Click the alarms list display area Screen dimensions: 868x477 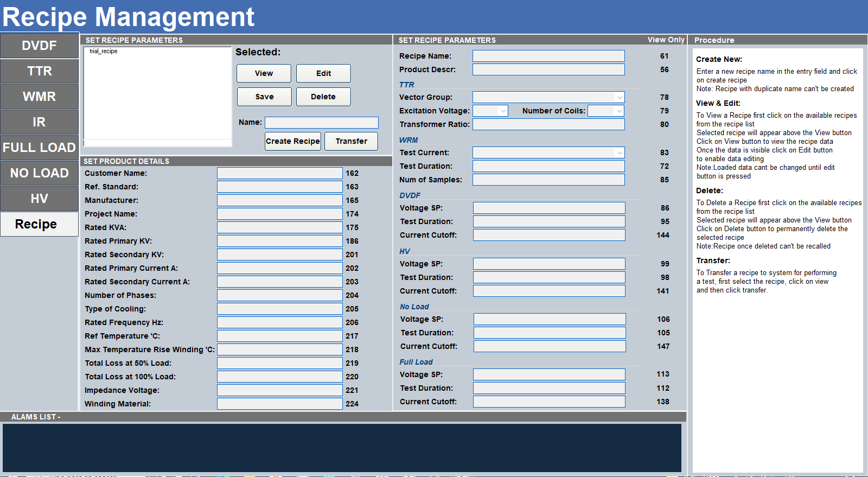pos(342,448)
